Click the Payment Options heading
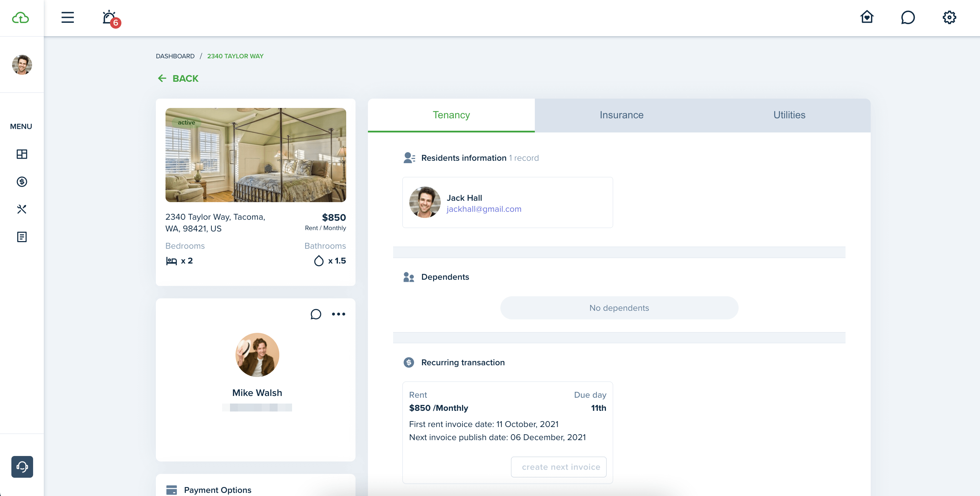The height and width of the screenshot is (496, 980). (218, 490)
